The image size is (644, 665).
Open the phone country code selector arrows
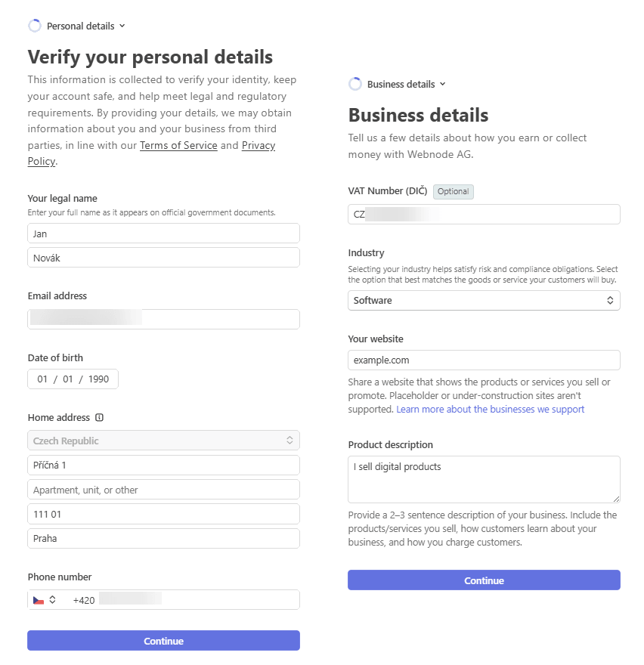[53, 600]
